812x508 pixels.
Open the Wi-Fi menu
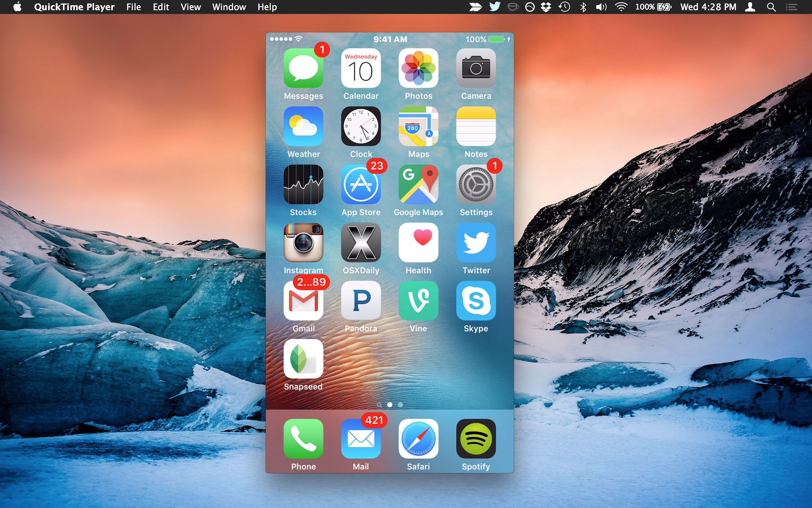tap(621, 7)
